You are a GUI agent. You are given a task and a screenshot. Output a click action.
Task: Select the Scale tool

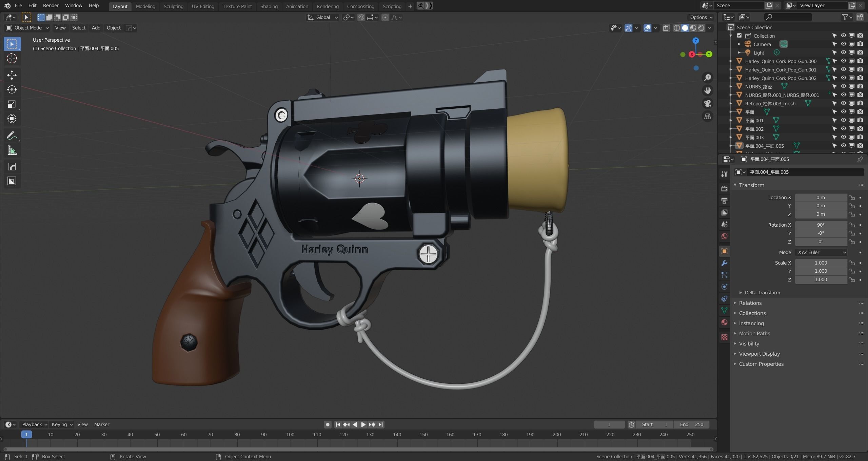coord(12,104)
